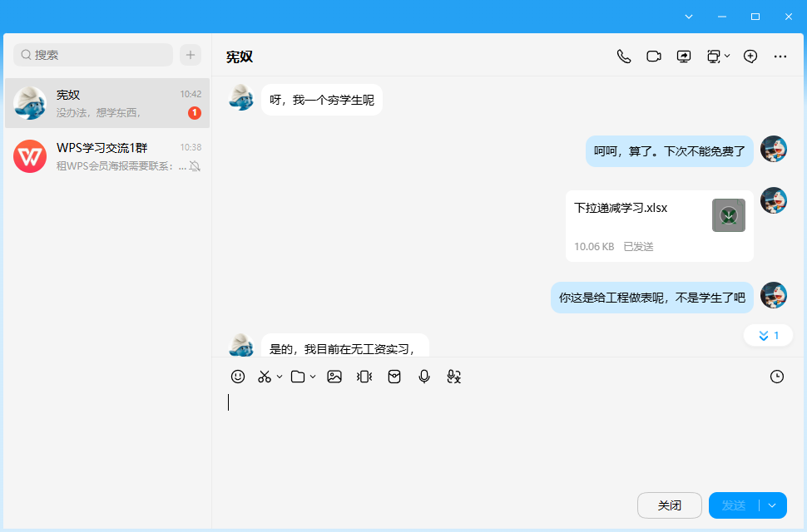Open send file folder icon

[x=298, y=377]
